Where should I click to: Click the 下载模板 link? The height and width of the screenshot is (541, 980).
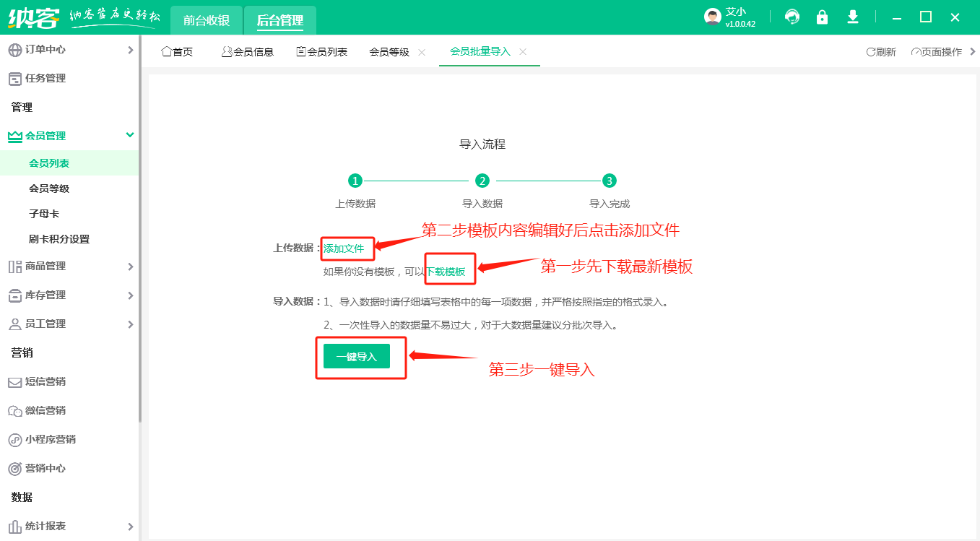446,272
